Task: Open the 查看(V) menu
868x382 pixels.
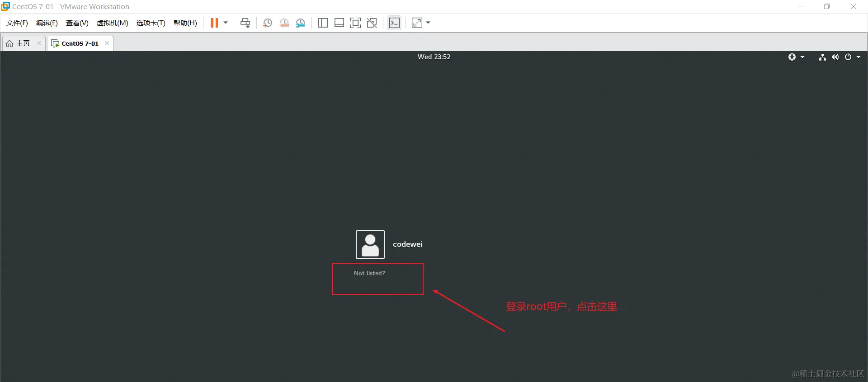Action: point(77,23)
